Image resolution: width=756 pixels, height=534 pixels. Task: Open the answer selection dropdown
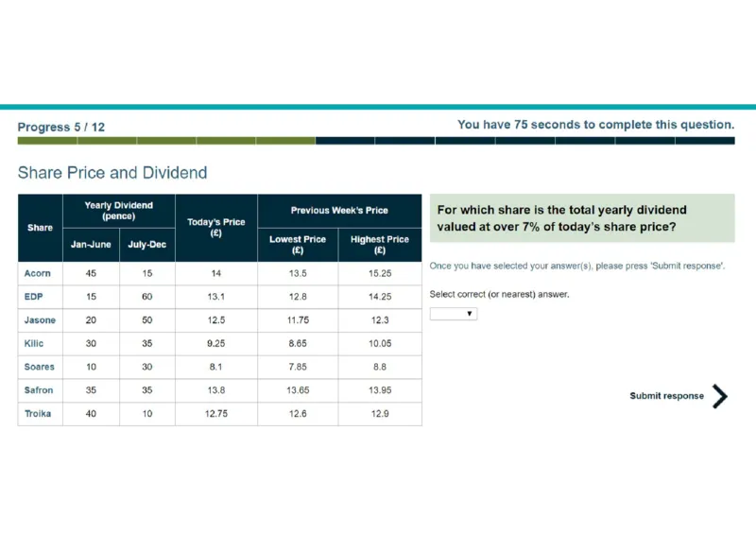click(x=454, y=314)
